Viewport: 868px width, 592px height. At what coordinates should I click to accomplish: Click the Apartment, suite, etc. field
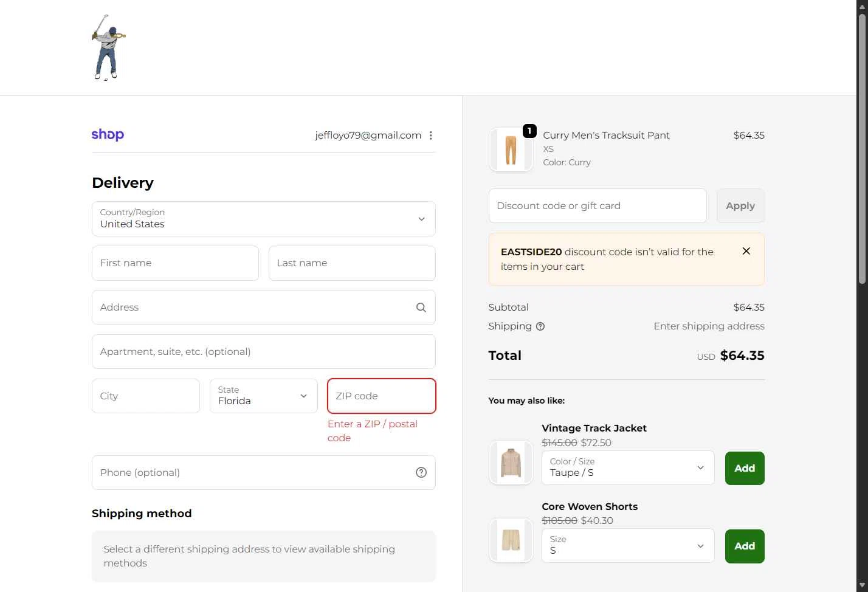[x=264, y=352]
